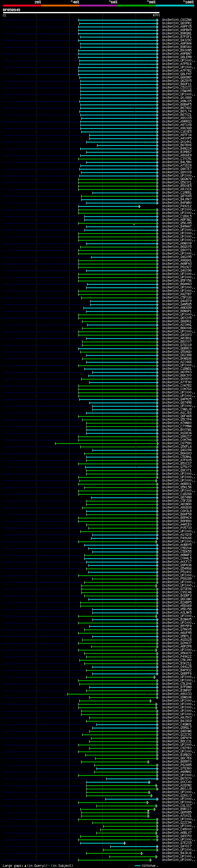197x868 pixels.
Task: Select hit label UniRef100_Q0V6Y0
Action: coord(177,379)
